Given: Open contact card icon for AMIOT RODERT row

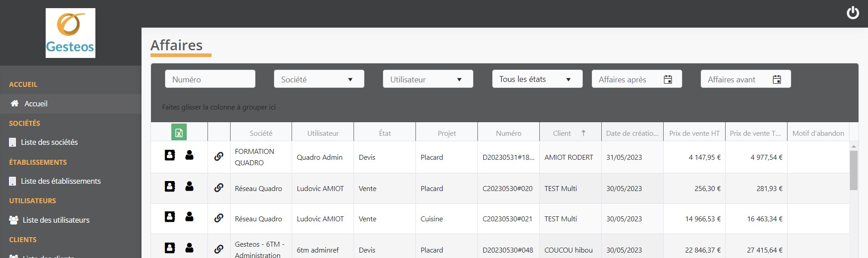Looking at the screenshot, I should click(170, 155).
